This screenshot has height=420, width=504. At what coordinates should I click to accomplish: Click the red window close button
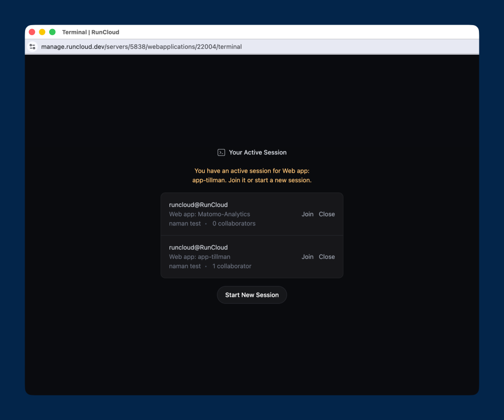coord(32,32)
